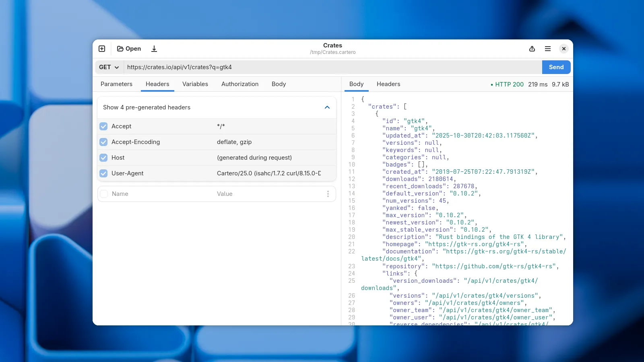Create a new request tab
644x362 pixels.
(x=101, y=48)
